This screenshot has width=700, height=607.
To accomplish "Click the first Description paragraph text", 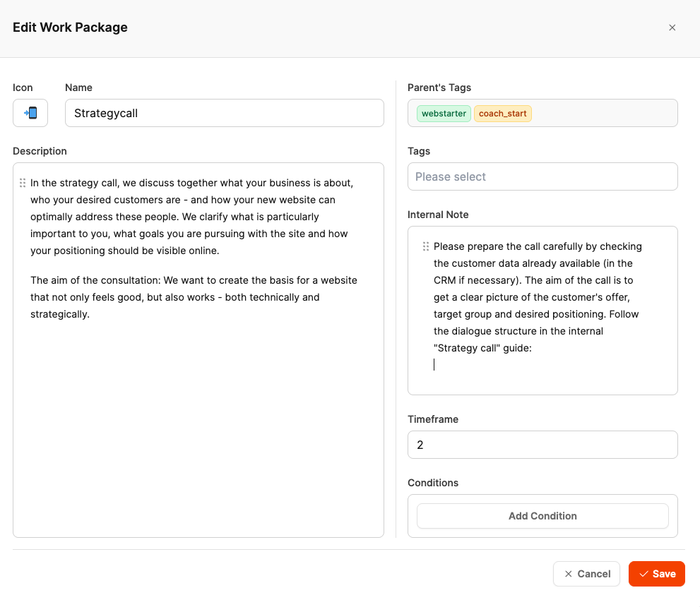I will click(191, 217).
